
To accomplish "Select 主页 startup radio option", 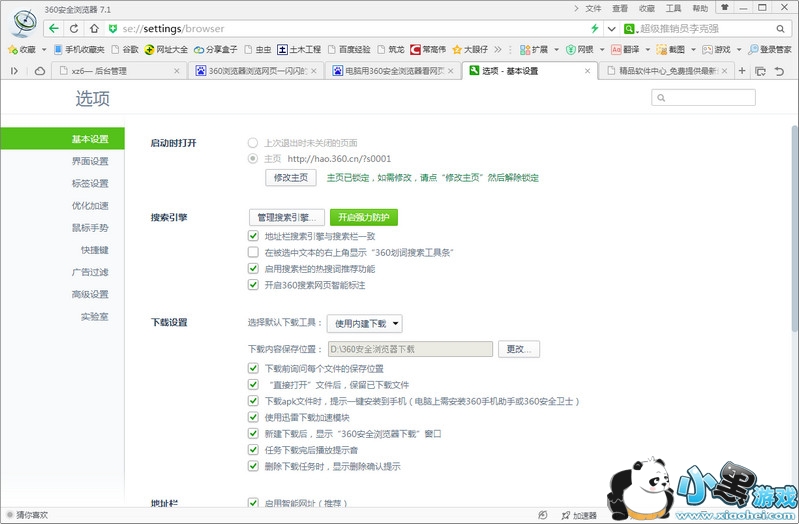I will 253,159.
